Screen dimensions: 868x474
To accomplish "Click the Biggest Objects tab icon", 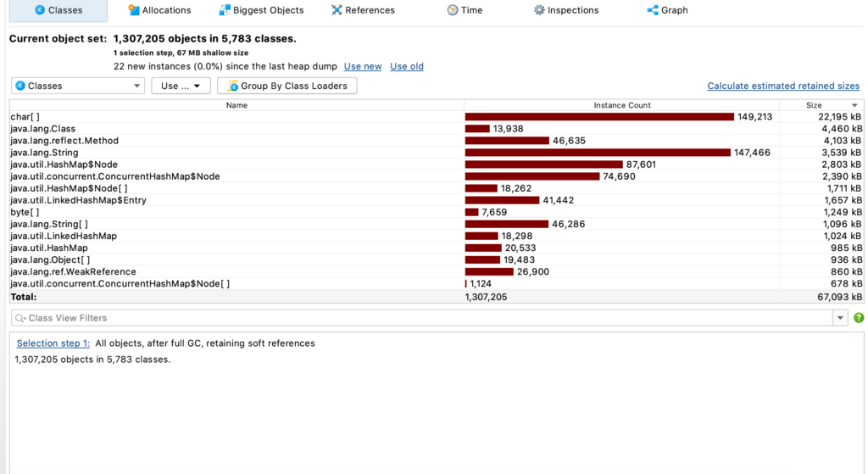I will [x=225, y=10].
